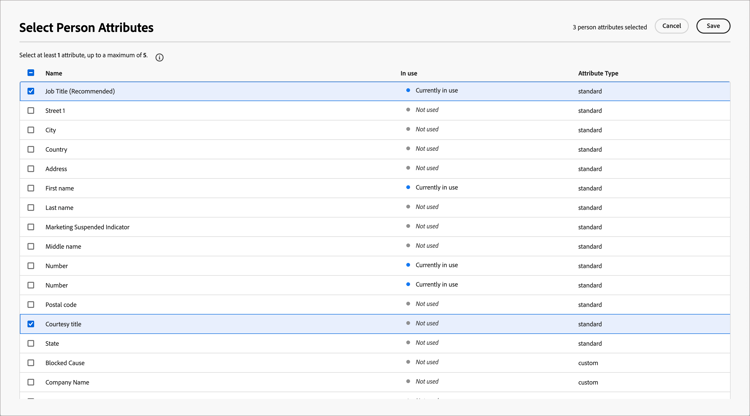Enable the Company Name checkbox
This screenshot has height=416, width=750.
[x=31, y=382]
